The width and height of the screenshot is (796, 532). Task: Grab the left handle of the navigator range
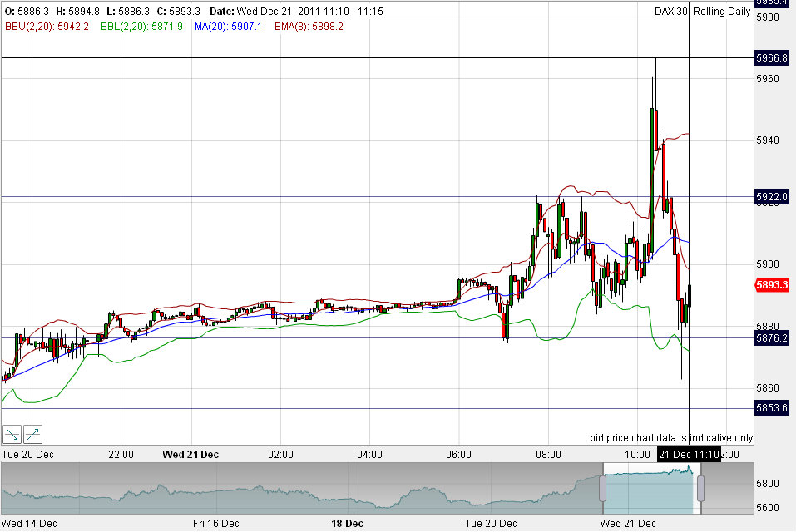[x=602, y=488]
